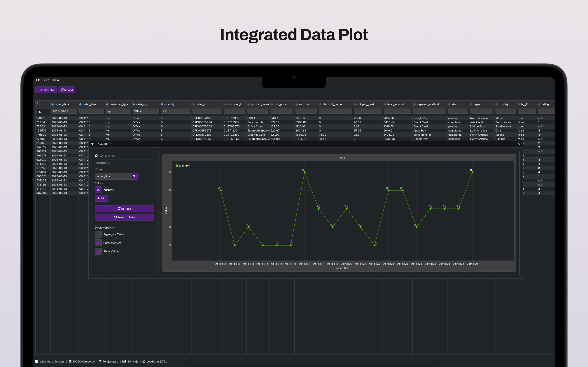
Task: Collapse the Data Plot panel via its triangle
Action: (92, 144)
